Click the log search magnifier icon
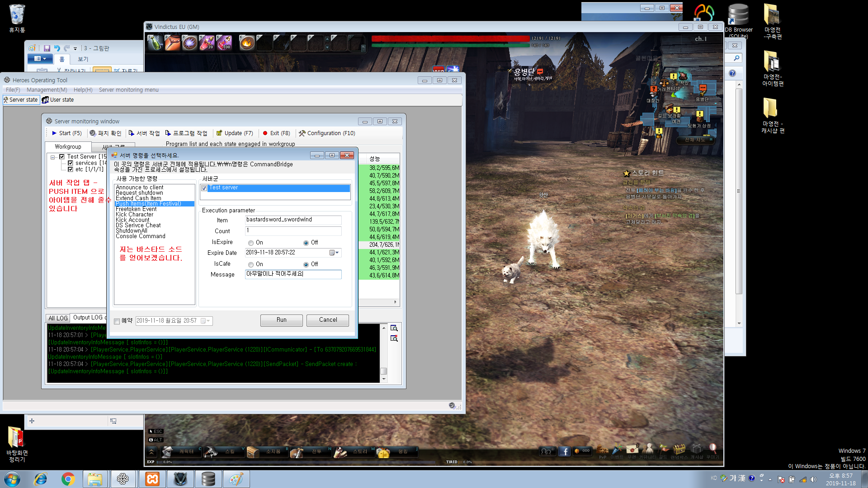The image size is (868, 488). [x=394, y=328]
